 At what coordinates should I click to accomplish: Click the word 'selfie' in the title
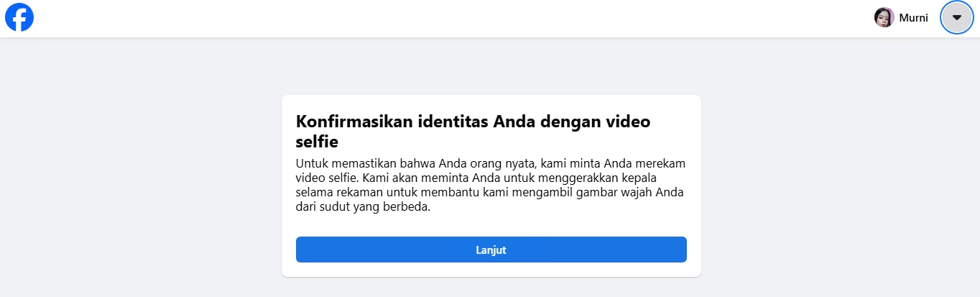[317, 141]
